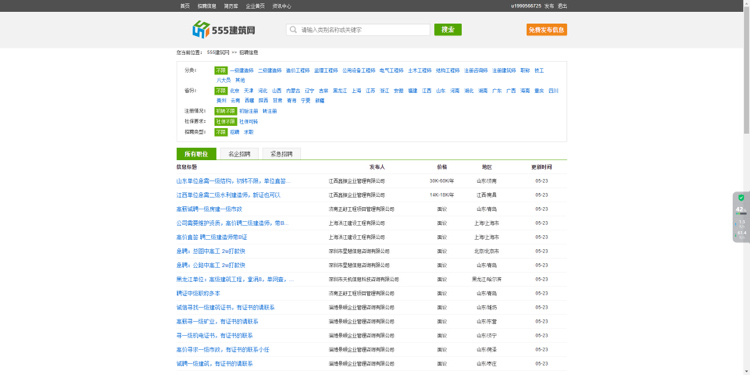Viewport: 750px width, 375px height.
Task: Select 不限 in the 招聘类型 row
Action: click(221, 132)
